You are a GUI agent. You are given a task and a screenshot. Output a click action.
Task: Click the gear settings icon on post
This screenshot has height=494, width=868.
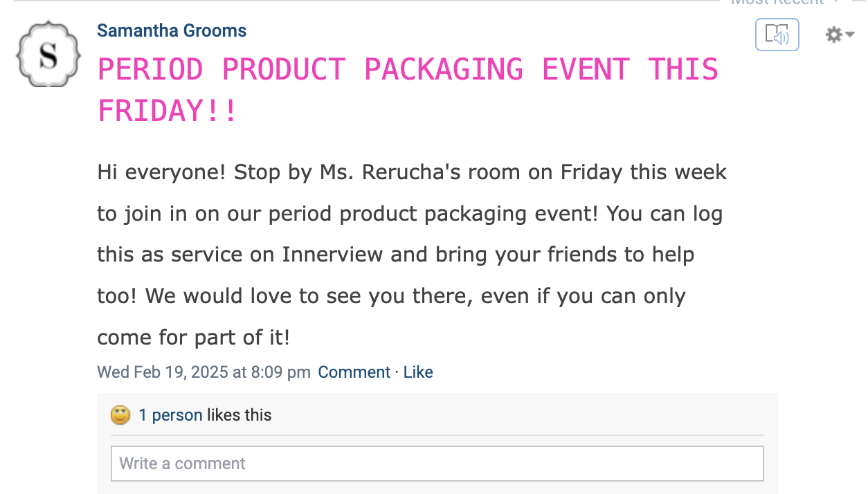pyautogui.click(x=833, y=35)
